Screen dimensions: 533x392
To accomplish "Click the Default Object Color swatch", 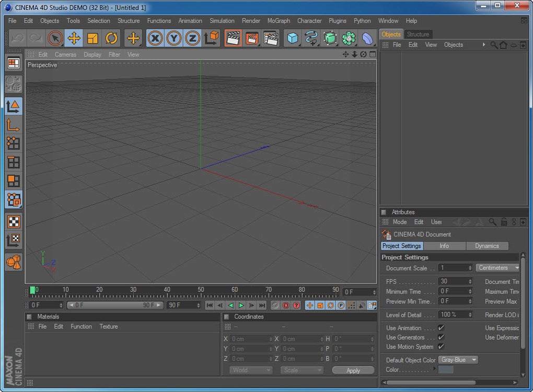I will (x=446, y=370).
